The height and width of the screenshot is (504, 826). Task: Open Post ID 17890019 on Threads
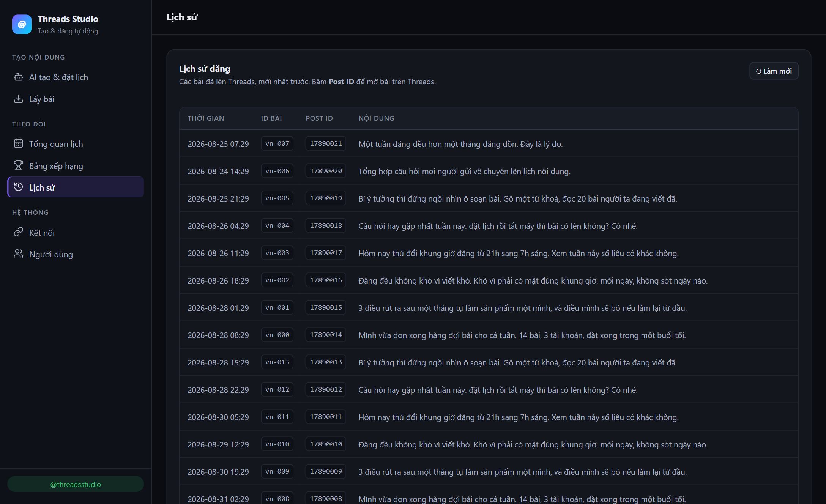[326, 198]
